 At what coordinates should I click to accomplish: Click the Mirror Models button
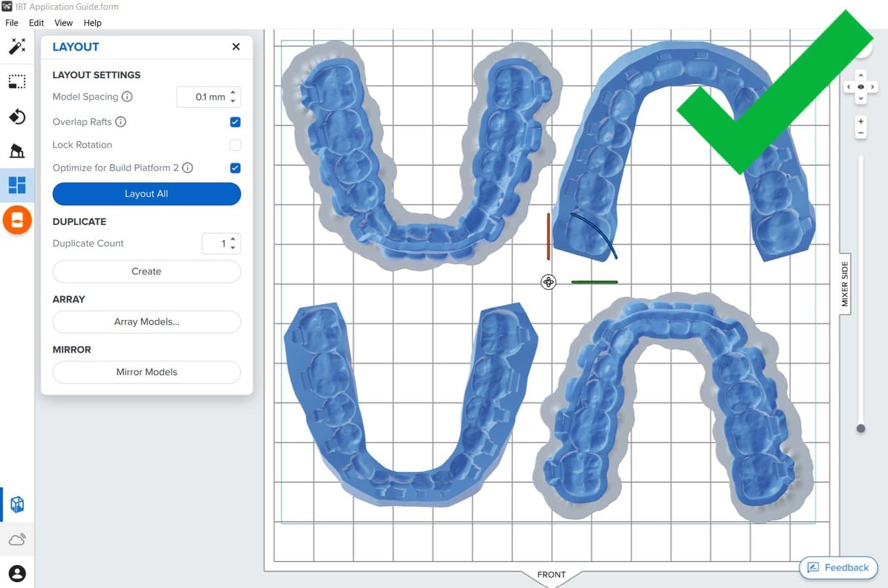[146, 372]
